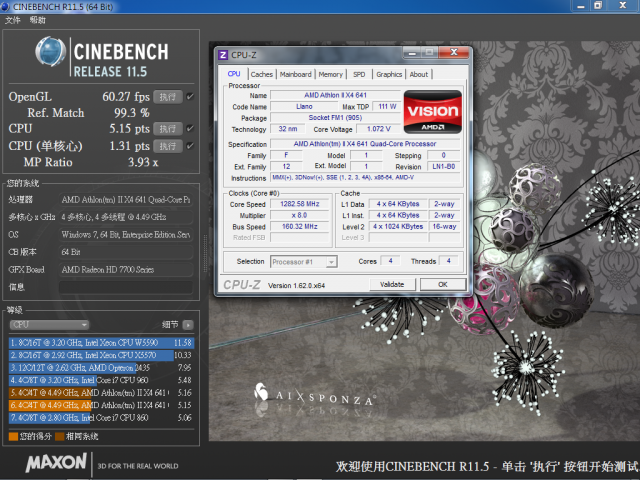Click the OS field Windows 7 64 Bit
The height and width of the screenshot is (480, 640).
click(126, 235)
